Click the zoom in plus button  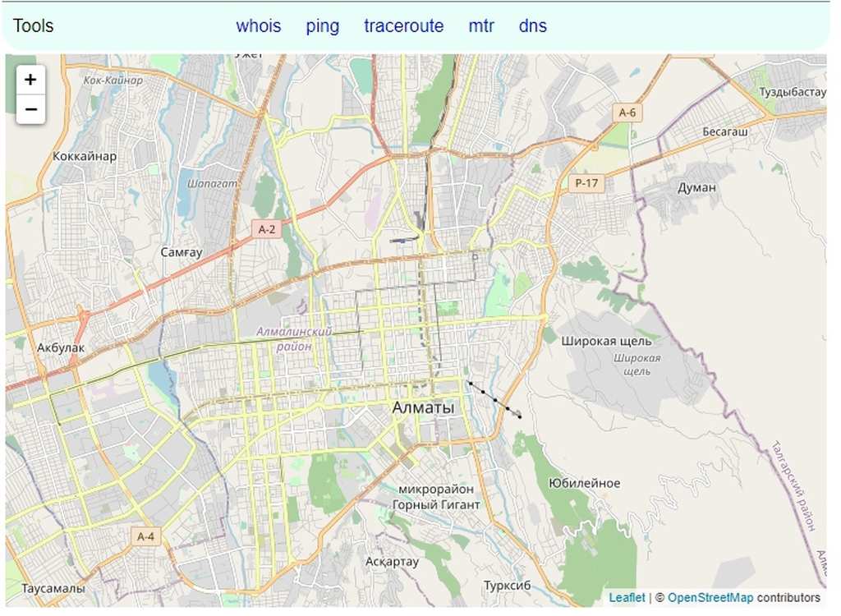tap(30, 80)
